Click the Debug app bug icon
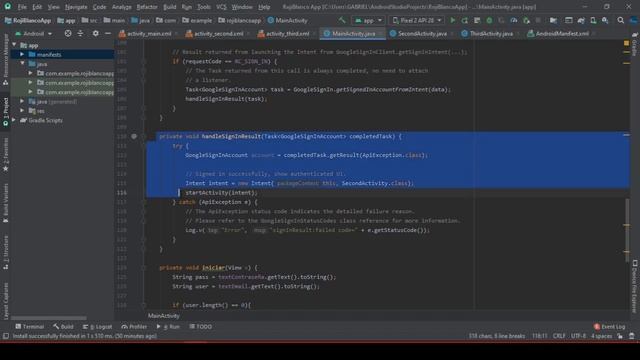Image resolution: width=640 pixels, height=360 pixels. (x=489, y=20)
